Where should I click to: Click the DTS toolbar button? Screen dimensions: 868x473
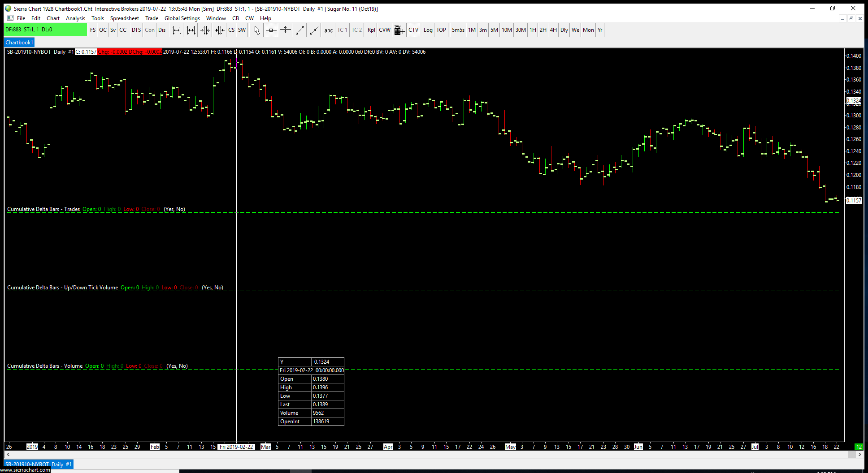(x=136, y=30)
